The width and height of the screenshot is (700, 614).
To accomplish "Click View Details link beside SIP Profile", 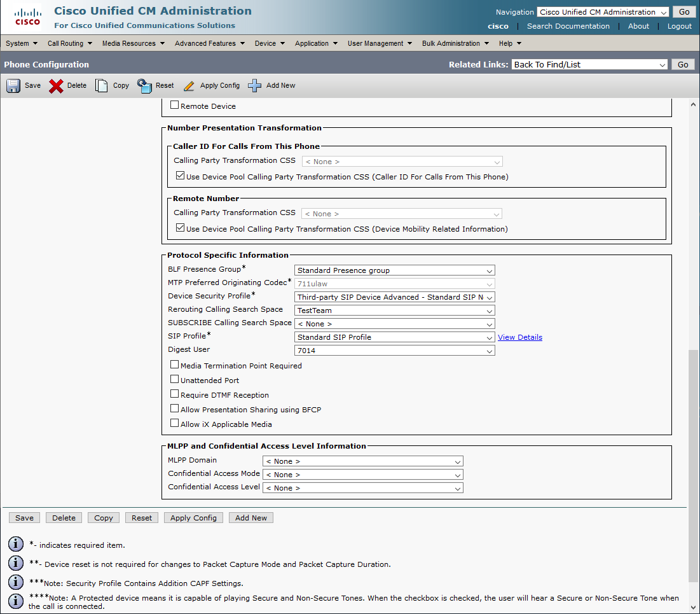I will [x=520, y=337].
